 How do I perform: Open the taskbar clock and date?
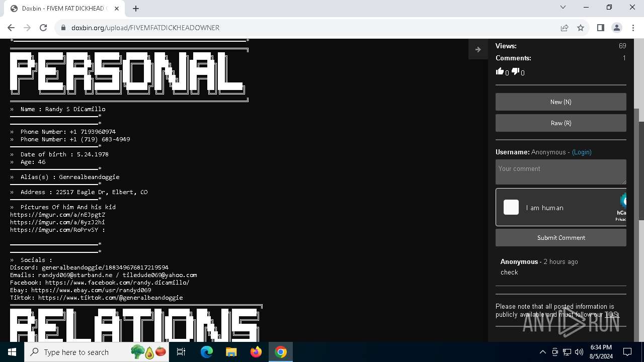pos(601,352)
